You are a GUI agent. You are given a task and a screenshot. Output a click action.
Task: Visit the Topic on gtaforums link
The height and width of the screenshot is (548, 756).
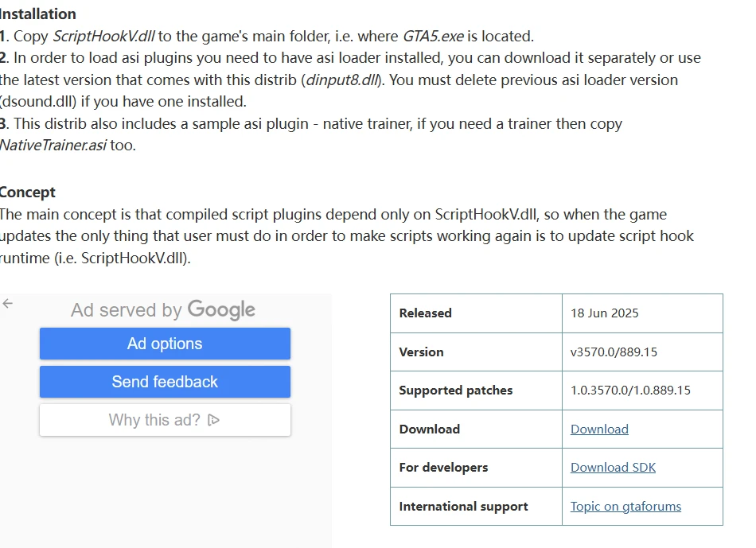pyautogui.click(x=625, y=506)
